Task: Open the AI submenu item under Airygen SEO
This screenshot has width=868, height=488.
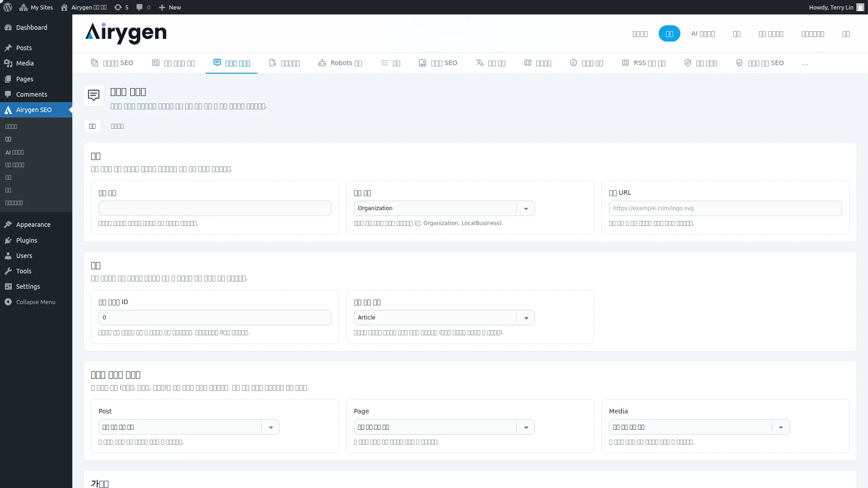Action: tap(14, 152)
